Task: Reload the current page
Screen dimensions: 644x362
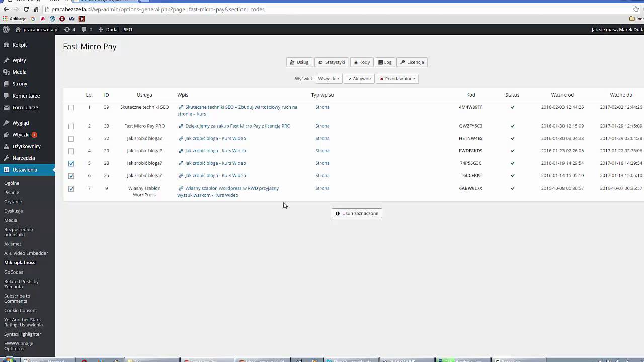Action: (26, 9)
